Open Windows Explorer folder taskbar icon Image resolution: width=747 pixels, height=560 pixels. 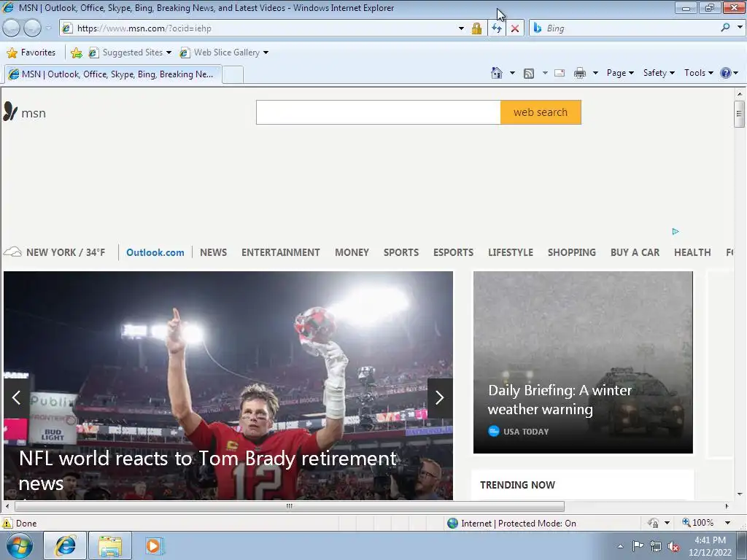point(110,545)
